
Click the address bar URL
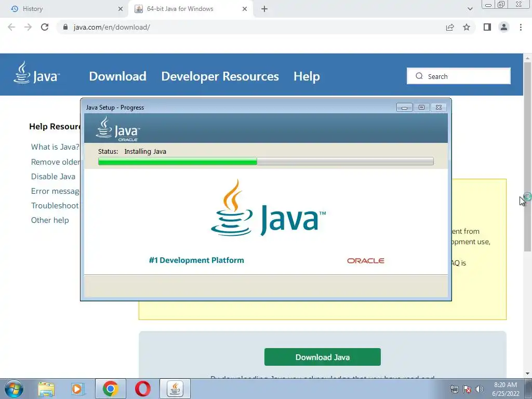[112, 27]
